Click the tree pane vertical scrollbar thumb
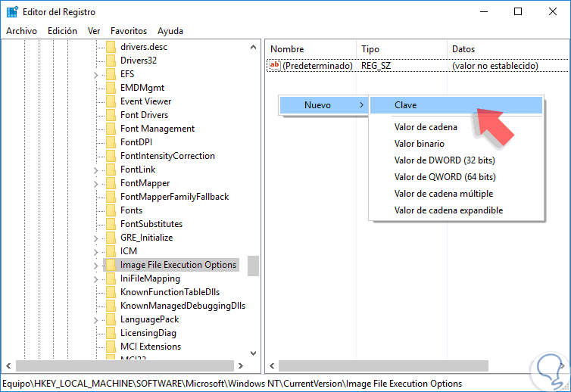571x392 pixels. pyautogui.click(x=253, y=266)
